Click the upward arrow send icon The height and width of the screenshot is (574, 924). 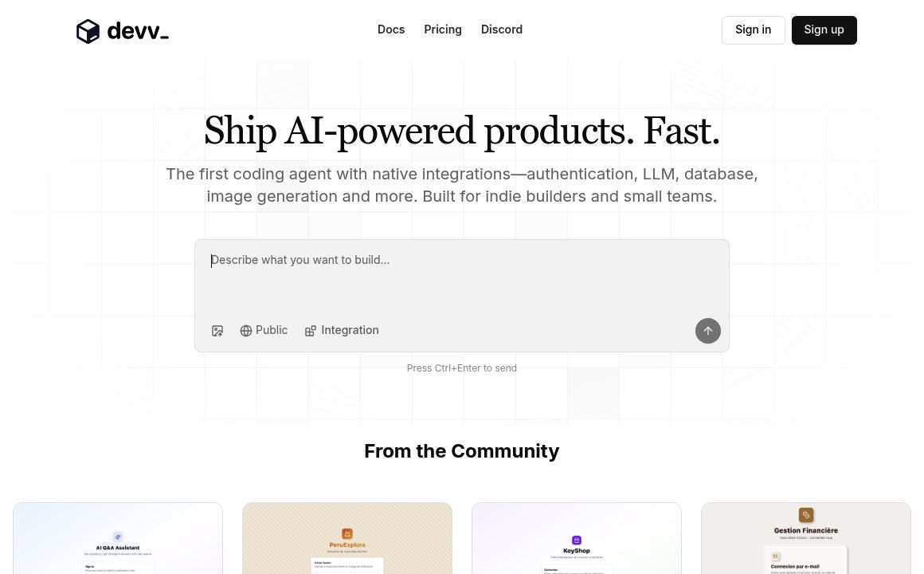pyautogui.click(x=707, y=330)
